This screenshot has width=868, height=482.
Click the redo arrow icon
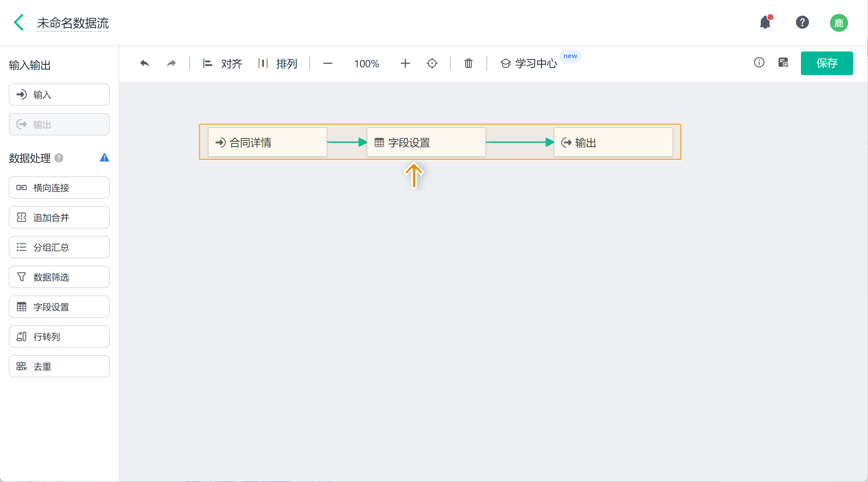coord(171,63)
